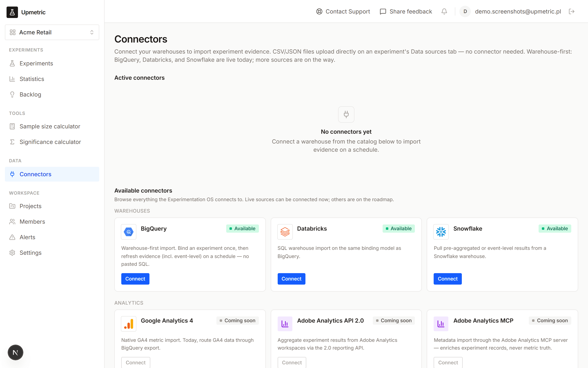Screen dimensions: 588x368
Task: Click the Contact Support lifebuoy icon
Action: click(x=319, y=11)
